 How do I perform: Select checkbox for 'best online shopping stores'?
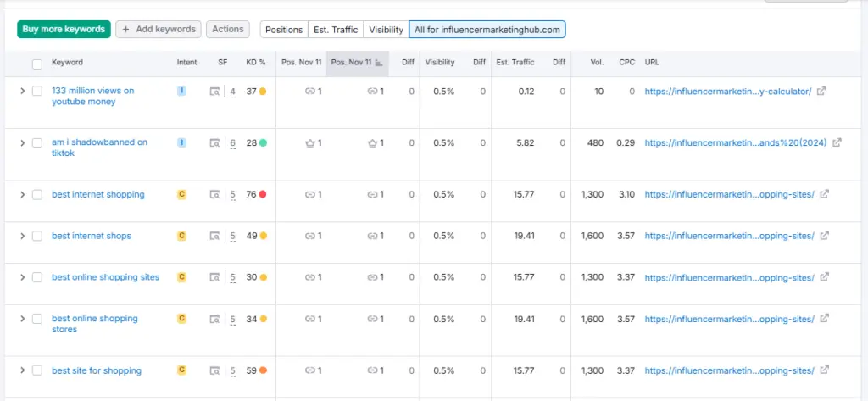pyautogui.click(x=36, y=319)
